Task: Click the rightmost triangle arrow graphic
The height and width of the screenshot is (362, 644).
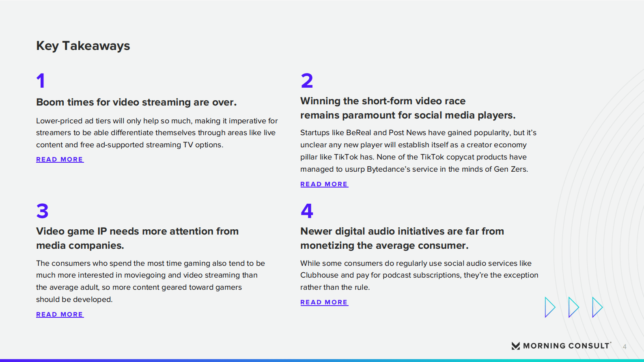Action: pyautogui.click(x=597, y=307)
